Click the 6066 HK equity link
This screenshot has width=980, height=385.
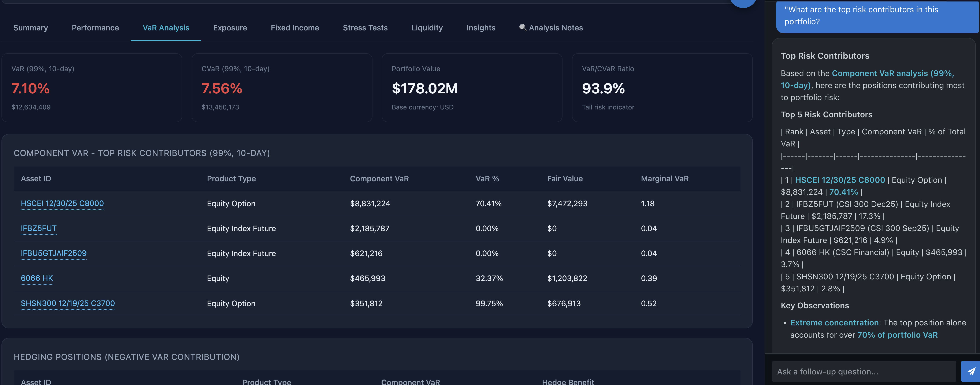point(37,278)
